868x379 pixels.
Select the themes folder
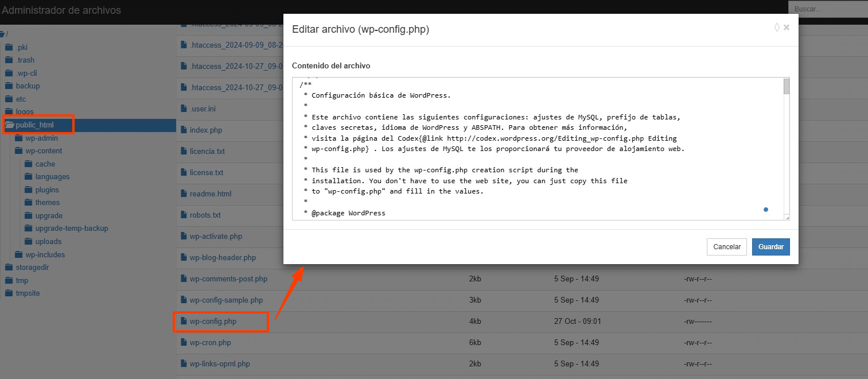[47, 203]
